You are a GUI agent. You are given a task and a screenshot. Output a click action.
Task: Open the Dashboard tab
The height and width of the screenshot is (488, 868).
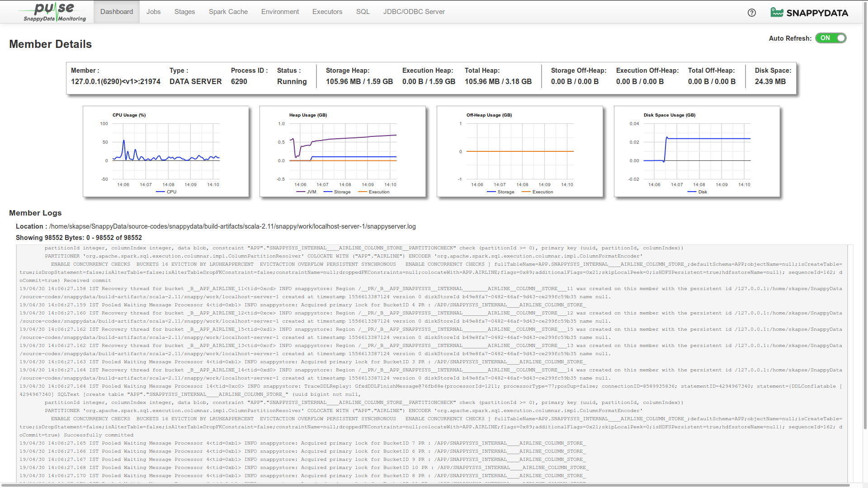click(x=117, y=12)
